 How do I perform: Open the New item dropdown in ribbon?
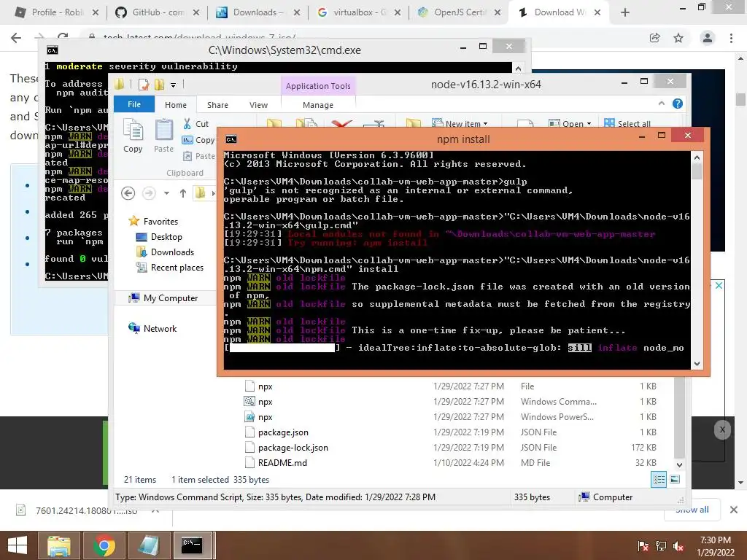[460, 123]
